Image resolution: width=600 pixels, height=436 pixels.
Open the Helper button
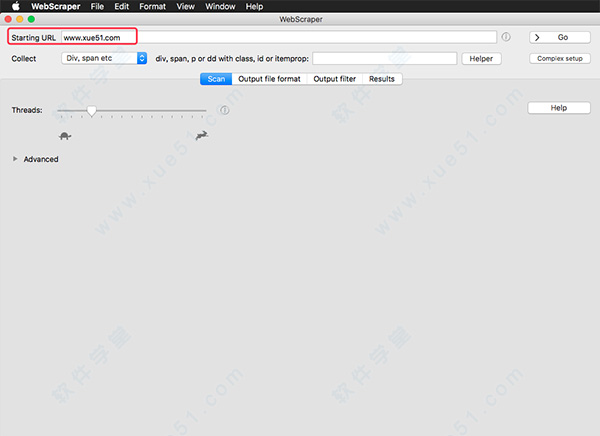(481, 59)
